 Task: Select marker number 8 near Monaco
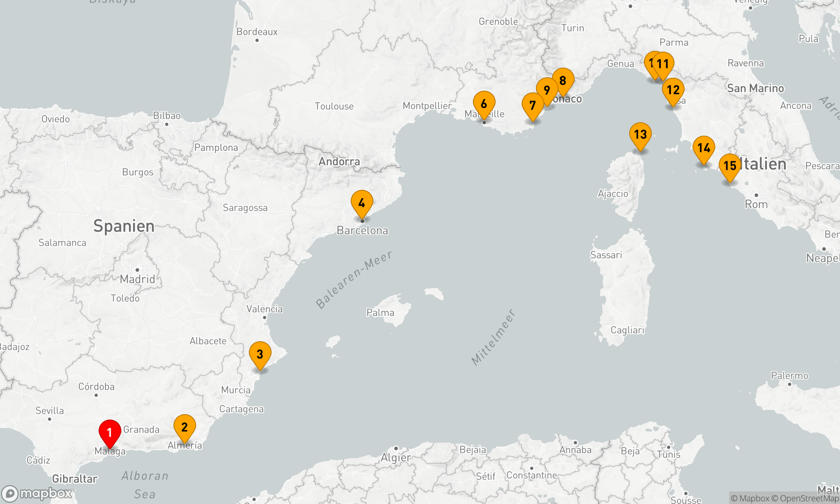point(563,80)
